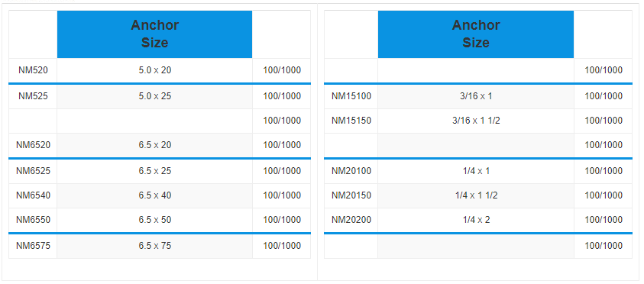Viewport: 644px width, 284px height.
Task: Click the right Anchor Size header
Action: 476,34
